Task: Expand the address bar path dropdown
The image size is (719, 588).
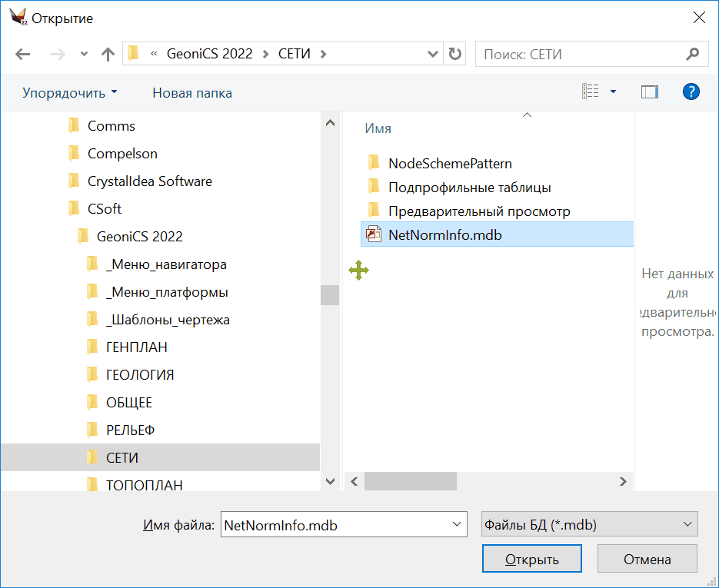Action: pos(433,55)
